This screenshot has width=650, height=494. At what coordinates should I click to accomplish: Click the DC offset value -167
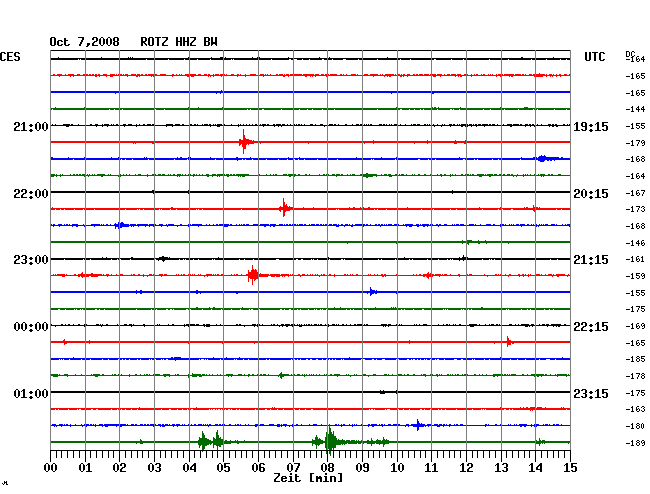click(635, 193)
